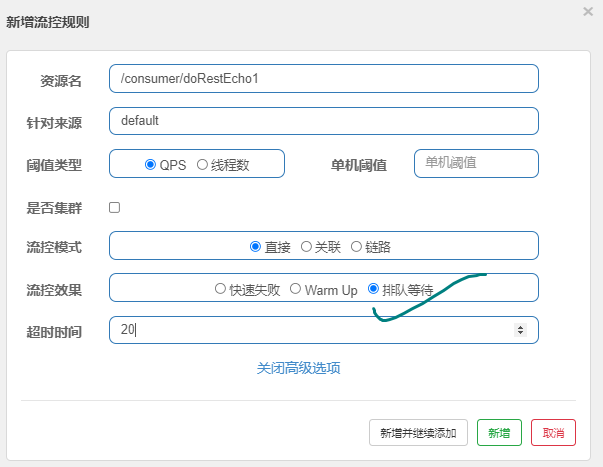Click the 超时时间 label
Image resolution: width=603 pixels, height=467 pixels.
pos(54,332)
